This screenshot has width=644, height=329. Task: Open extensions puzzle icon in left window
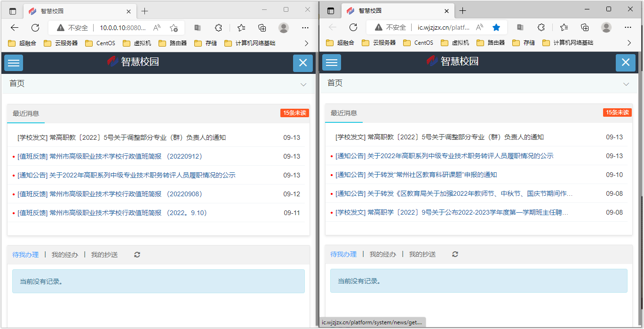pyautogui.click(x=219, y=28)
